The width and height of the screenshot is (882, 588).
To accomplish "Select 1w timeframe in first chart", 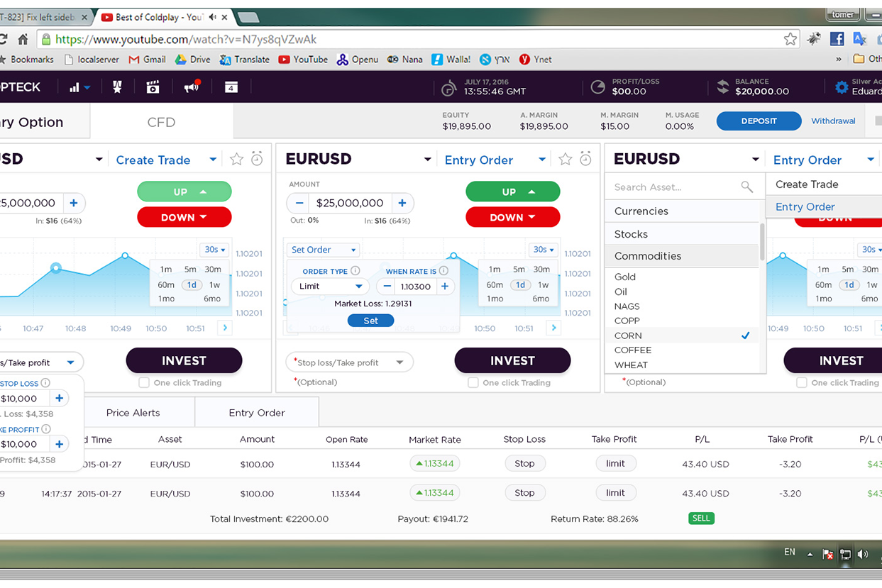I will pyautogui.click(x=214, y=284).
